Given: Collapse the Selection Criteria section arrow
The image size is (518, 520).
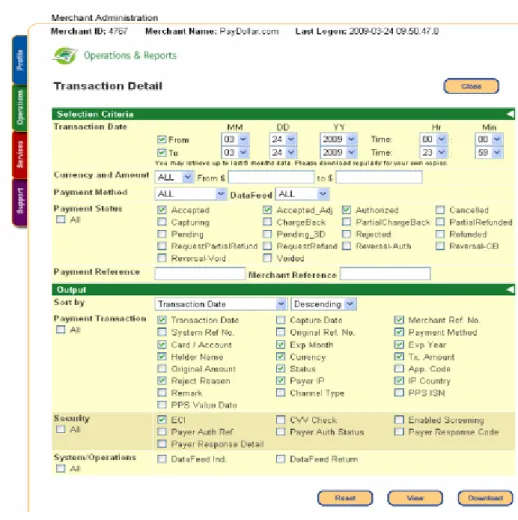Looking at the screenshot, I should (x=510, y=114).
